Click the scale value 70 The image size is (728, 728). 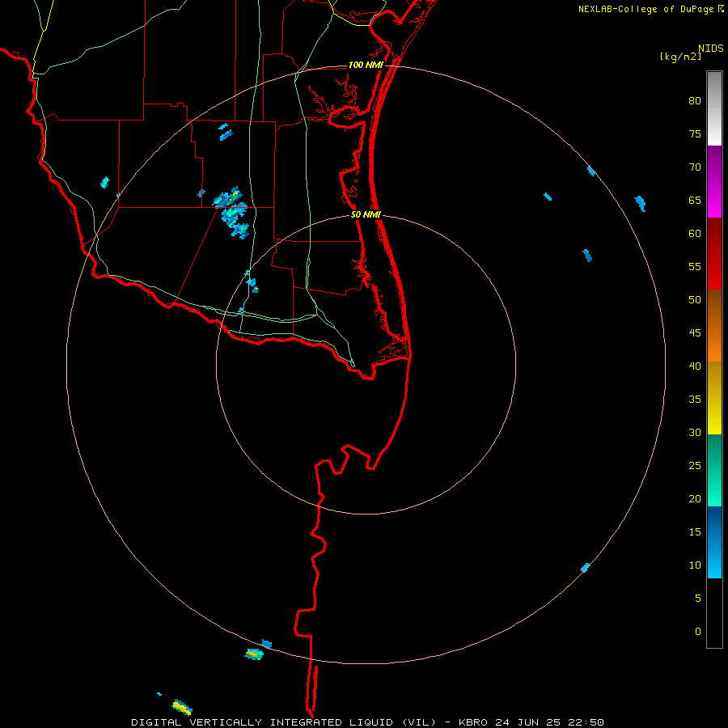pyautogui.click(x=695, y=167)
